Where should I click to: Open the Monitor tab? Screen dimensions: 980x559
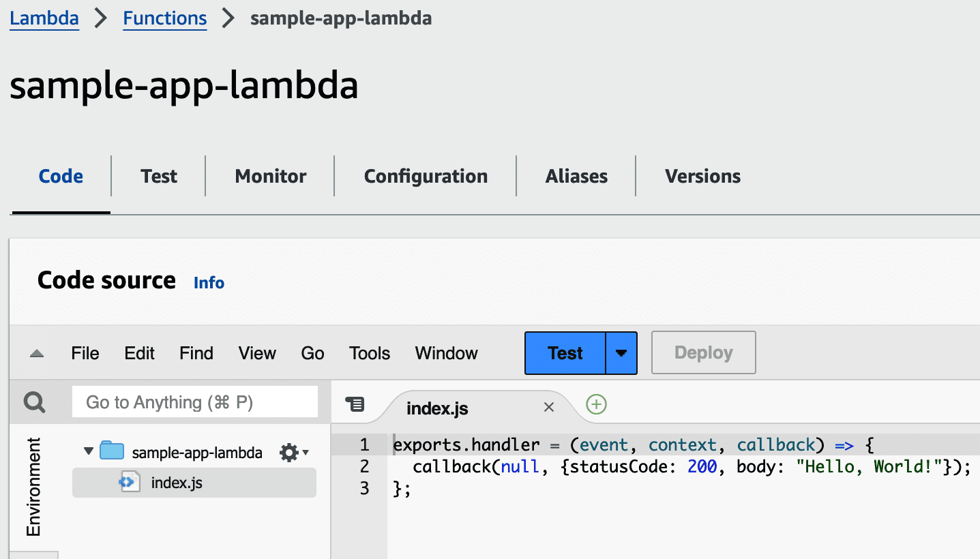pos(271,176)
